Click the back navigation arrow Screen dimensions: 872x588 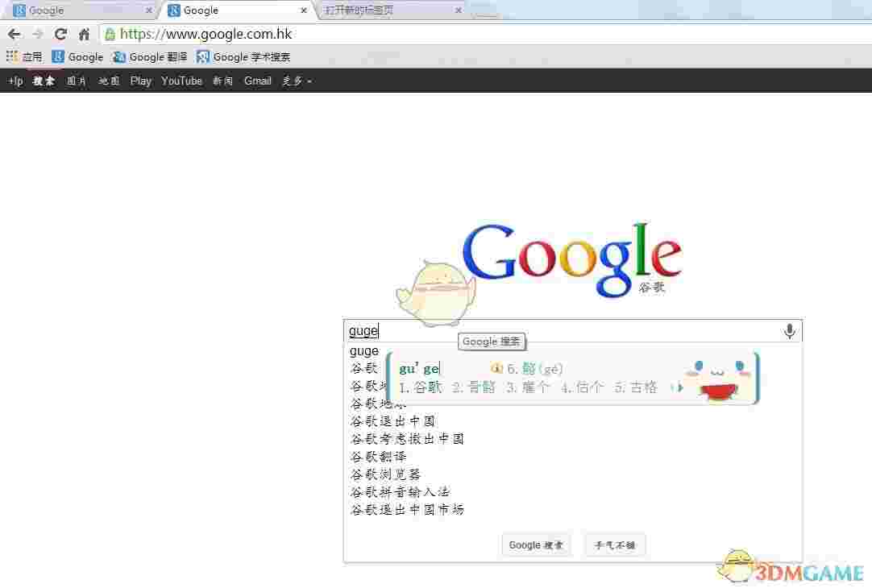14,34
